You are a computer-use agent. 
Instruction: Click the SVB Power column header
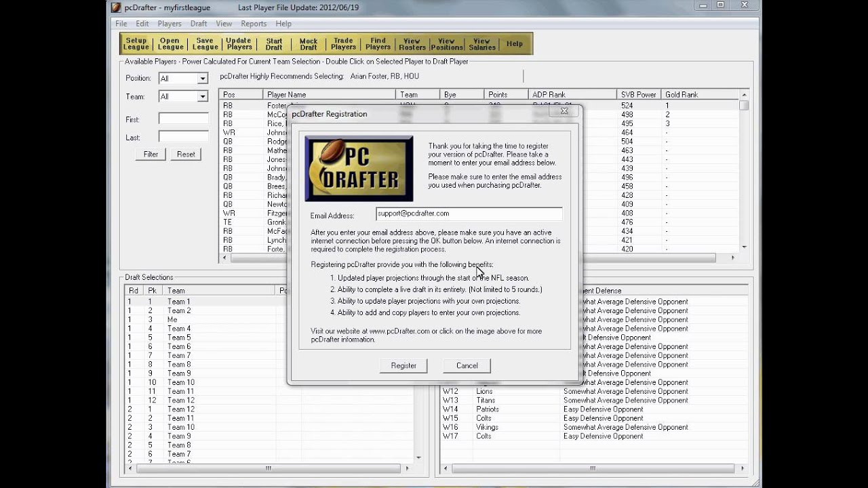tap(639, 95)
